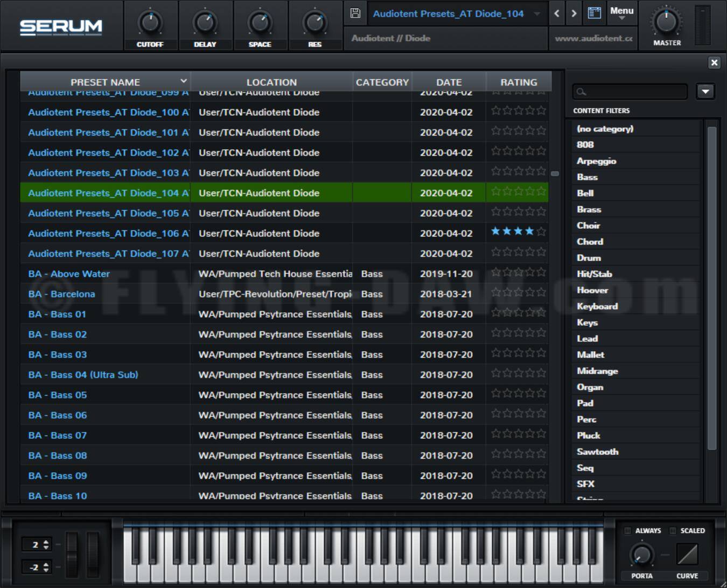This screenshot has width=727, height=588.
Task: Sort by LOCATION column header
Action: click(271, 82)
